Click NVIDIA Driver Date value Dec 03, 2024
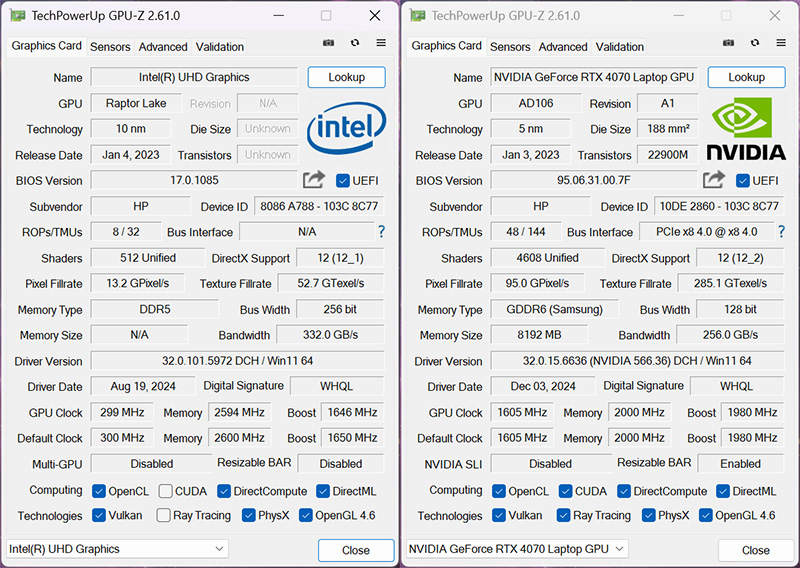Image resolution: width=800 pixels, height=568 pixels. point(543,386)
